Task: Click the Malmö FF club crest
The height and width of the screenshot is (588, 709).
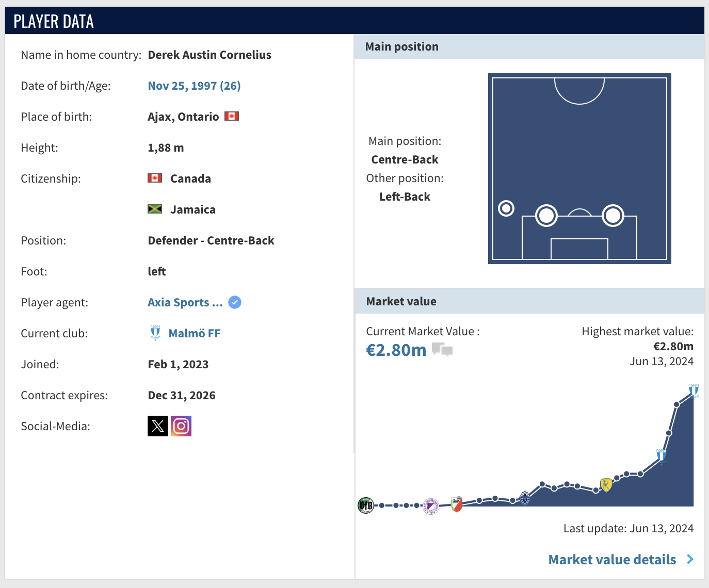Action: pos(155,333)
